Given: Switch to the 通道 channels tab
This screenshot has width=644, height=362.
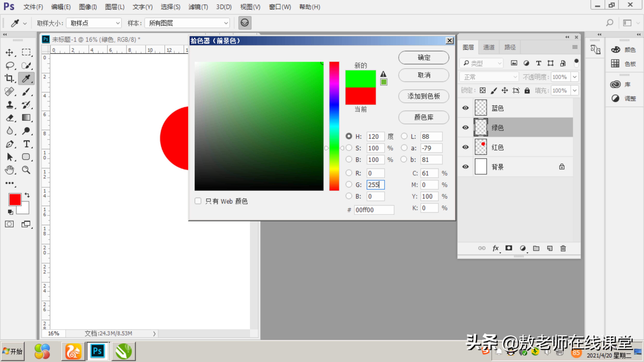Looking at the screenshot, I should [488, 47].
